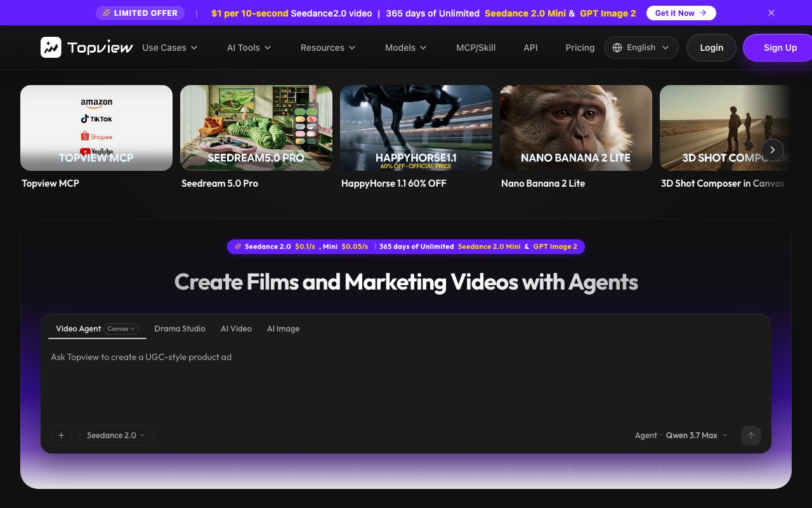The width and height of the screenshot is (812, 508).
Task: Open the Pricing page
Action: 580,48
